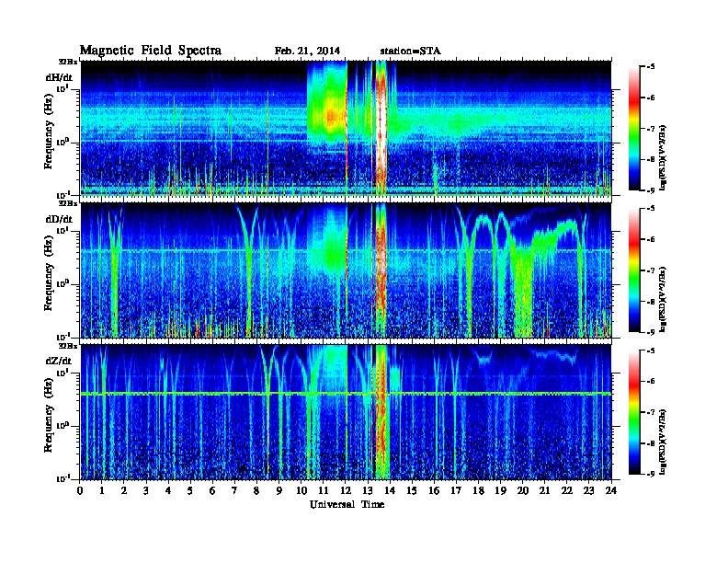
Task: Click hour 0 on the Universal Time axis
Action: 80,490
